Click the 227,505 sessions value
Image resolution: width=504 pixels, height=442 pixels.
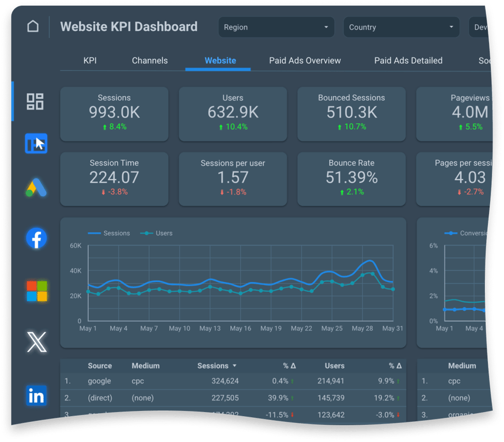pyautogui.click(x=225, y=398)
